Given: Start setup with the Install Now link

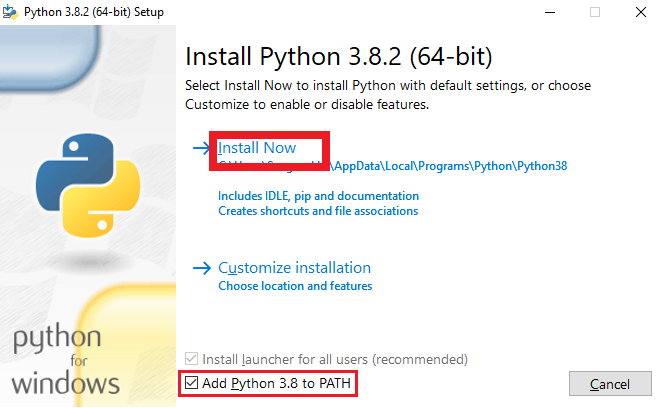Looking at the screenshot, I should click(x=257, y=148).
